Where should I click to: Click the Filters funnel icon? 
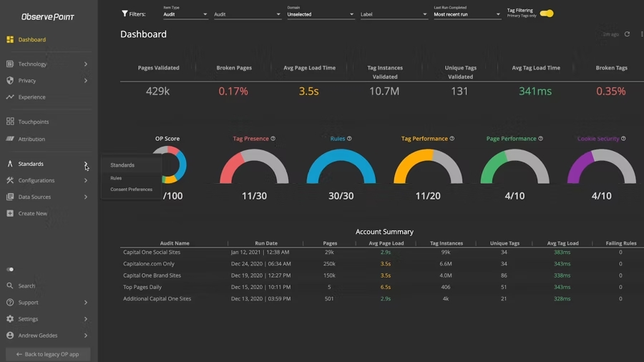click(125, 14)
